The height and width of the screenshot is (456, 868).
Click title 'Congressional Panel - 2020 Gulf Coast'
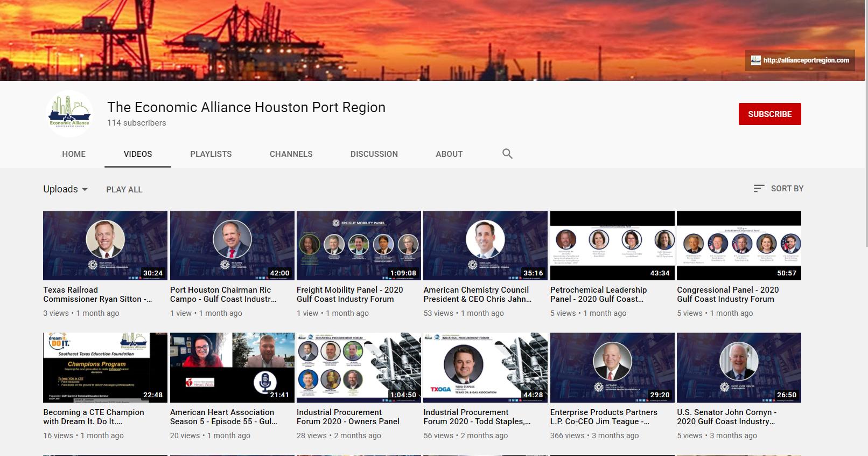coord(729,294)
